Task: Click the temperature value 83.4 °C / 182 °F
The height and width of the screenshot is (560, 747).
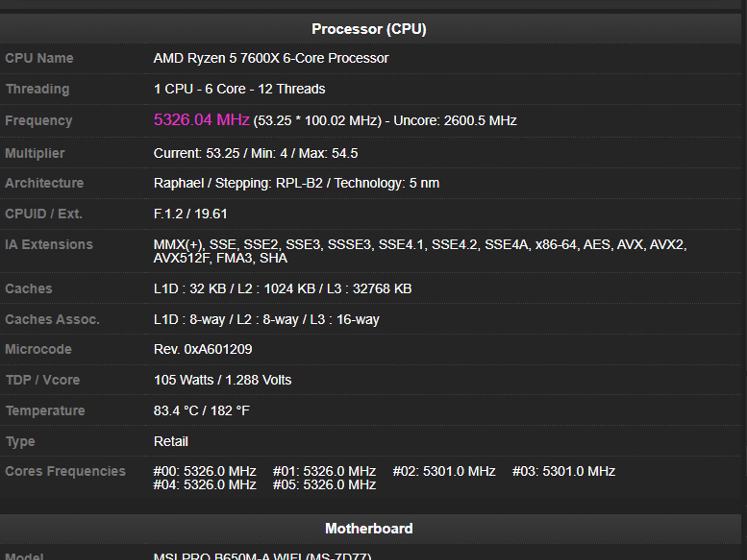Action: click(x=201, y=411)
